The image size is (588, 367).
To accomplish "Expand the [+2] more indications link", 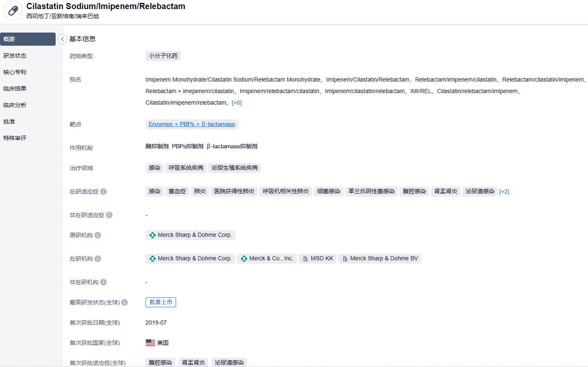I will [504, 192].
